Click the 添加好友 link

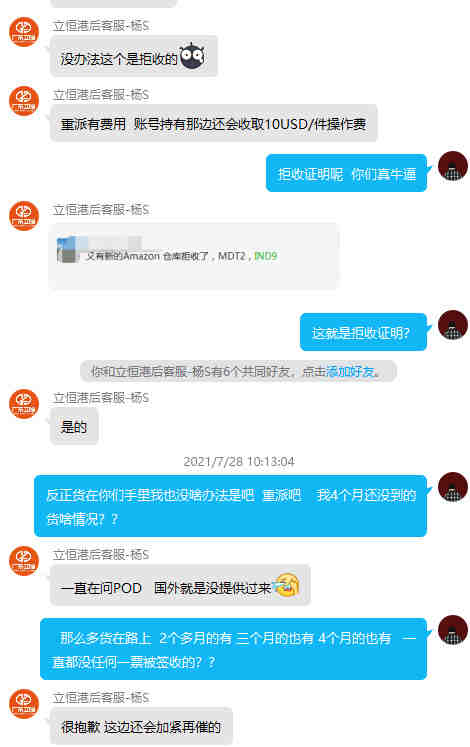[350, 372]
